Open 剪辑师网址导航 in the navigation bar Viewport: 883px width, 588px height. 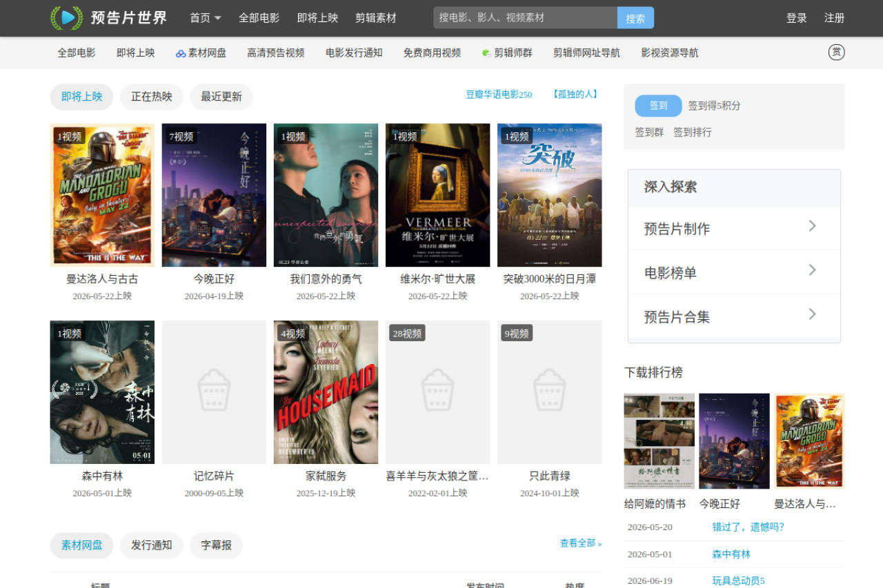[586, 52]
